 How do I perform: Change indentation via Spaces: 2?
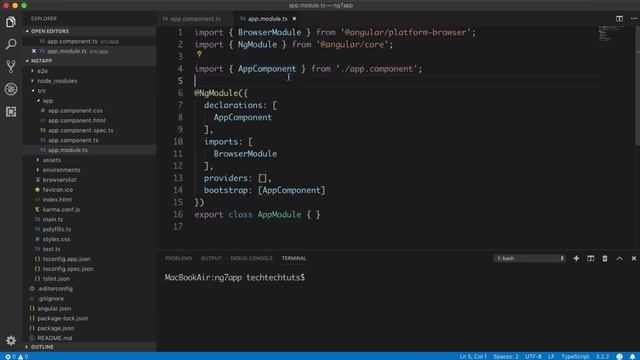point(506,356)
